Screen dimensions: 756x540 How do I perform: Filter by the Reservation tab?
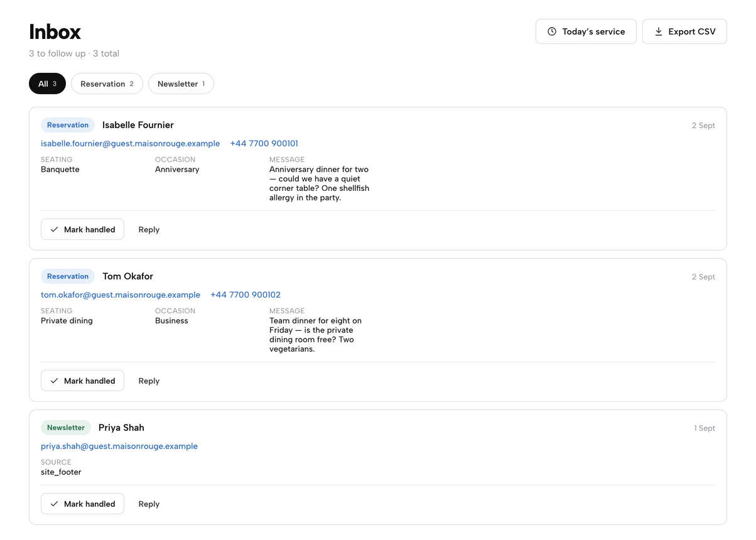107,84
